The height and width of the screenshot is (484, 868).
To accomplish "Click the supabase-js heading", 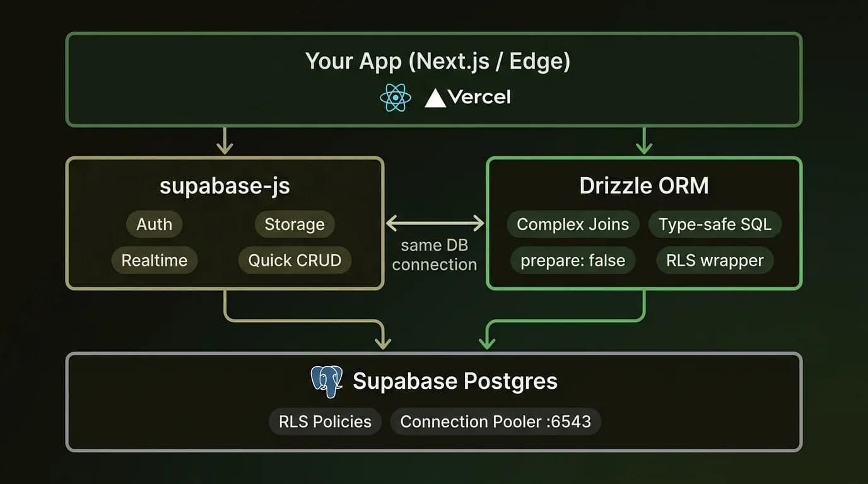I will click(225, 187).
